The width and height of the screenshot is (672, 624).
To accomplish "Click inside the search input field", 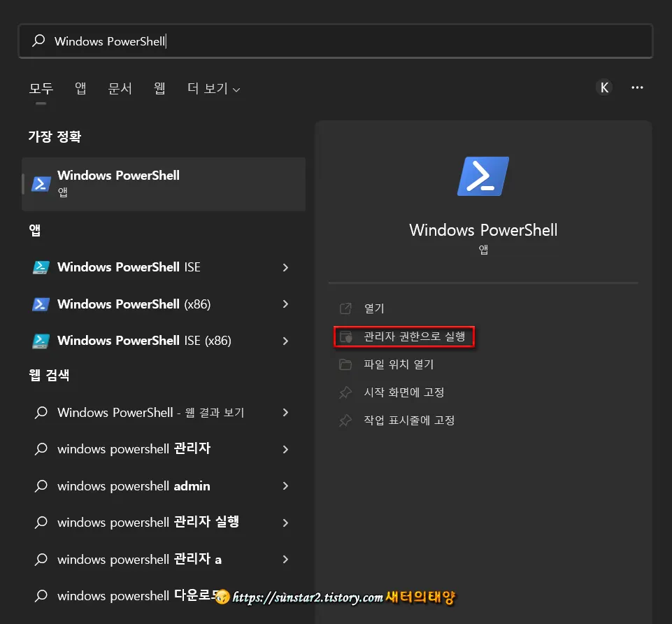I will [280, 41].
